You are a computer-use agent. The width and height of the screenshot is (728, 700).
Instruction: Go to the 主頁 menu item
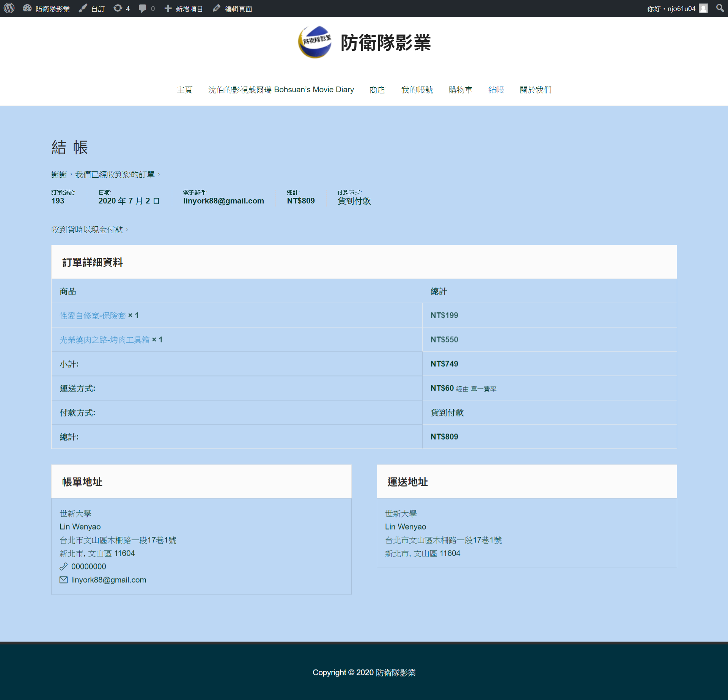click(185, 90)
